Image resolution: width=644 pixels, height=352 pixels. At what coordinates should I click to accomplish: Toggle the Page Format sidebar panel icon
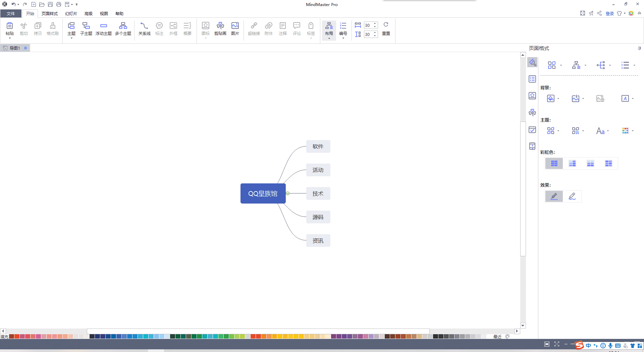(532, 62)
